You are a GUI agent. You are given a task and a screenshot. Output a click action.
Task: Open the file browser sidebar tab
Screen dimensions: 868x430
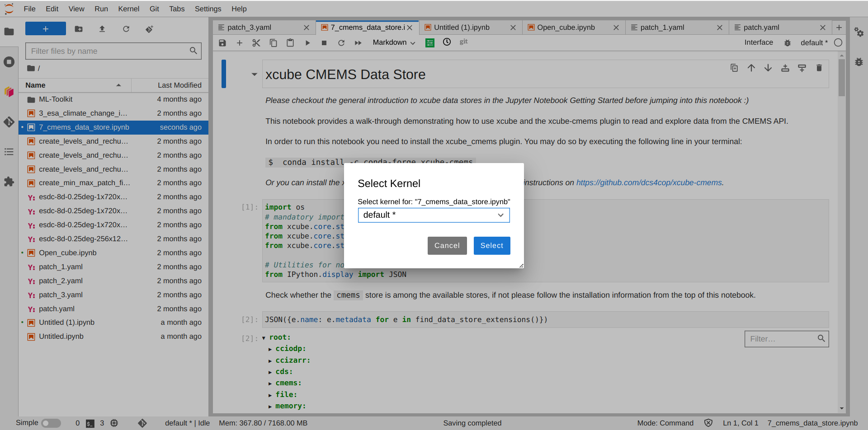point(9,32)
